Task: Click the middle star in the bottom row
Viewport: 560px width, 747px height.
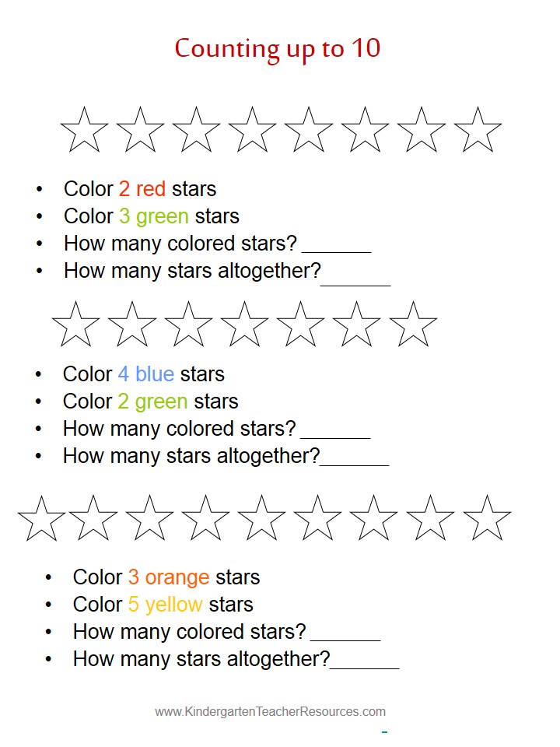Action: click(261, 519)
